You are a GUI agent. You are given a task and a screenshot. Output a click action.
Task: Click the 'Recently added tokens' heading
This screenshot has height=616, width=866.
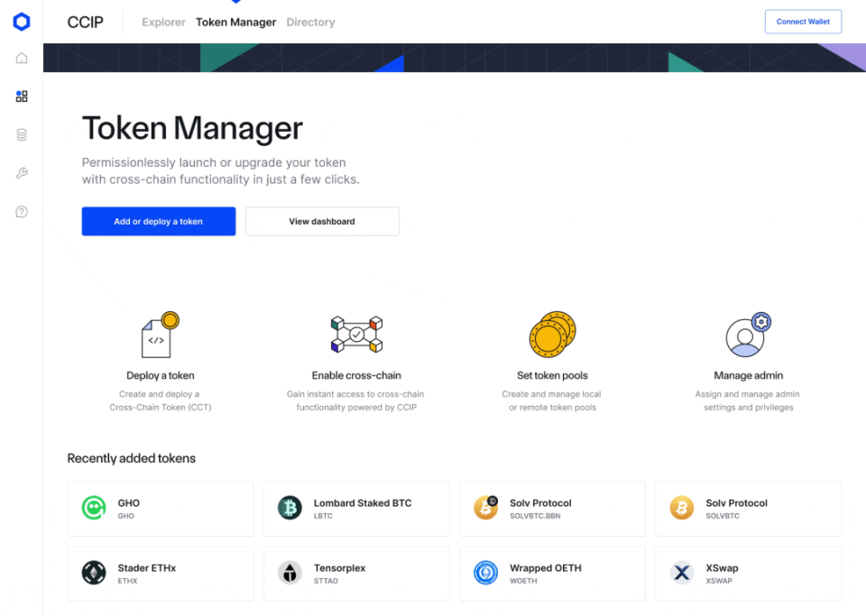coord(132,458)
